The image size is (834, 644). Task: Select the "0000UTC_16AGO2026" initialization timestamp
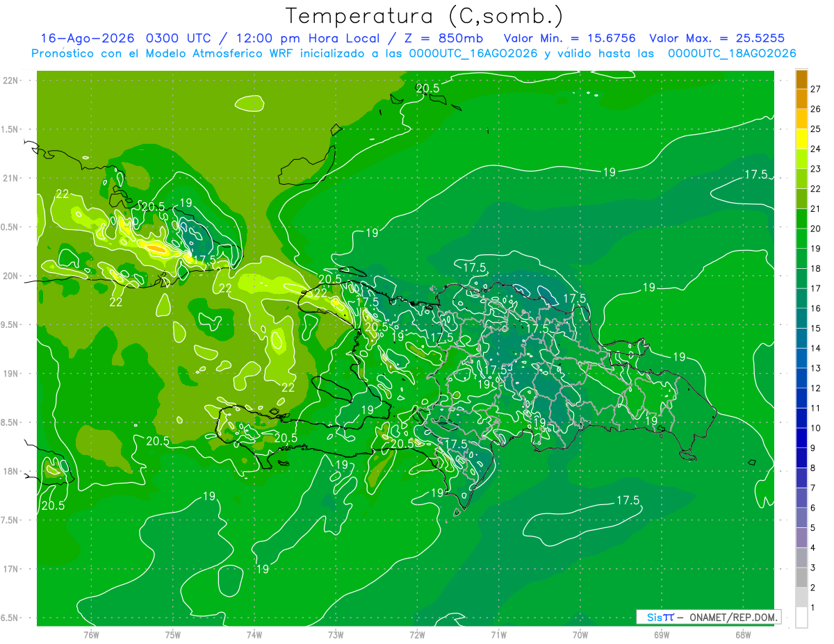[473, 53]
